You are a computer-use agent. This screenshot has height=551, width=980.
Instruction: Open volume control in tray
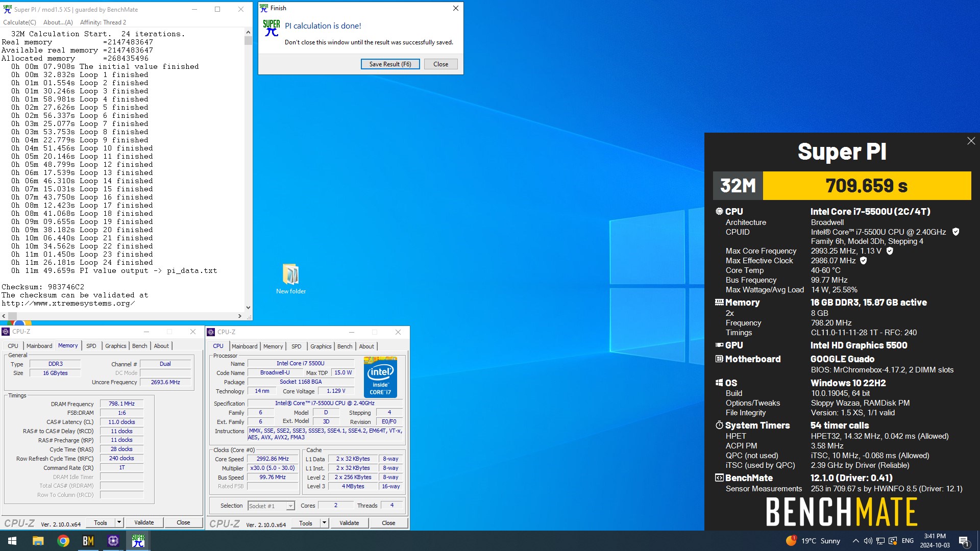868,541
